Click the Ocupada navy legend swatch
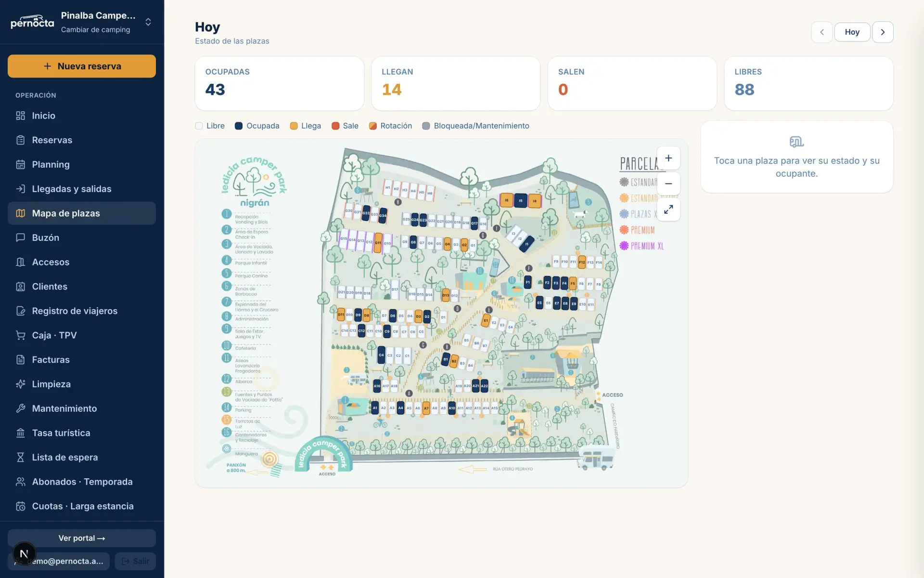 tap(238, 126)
